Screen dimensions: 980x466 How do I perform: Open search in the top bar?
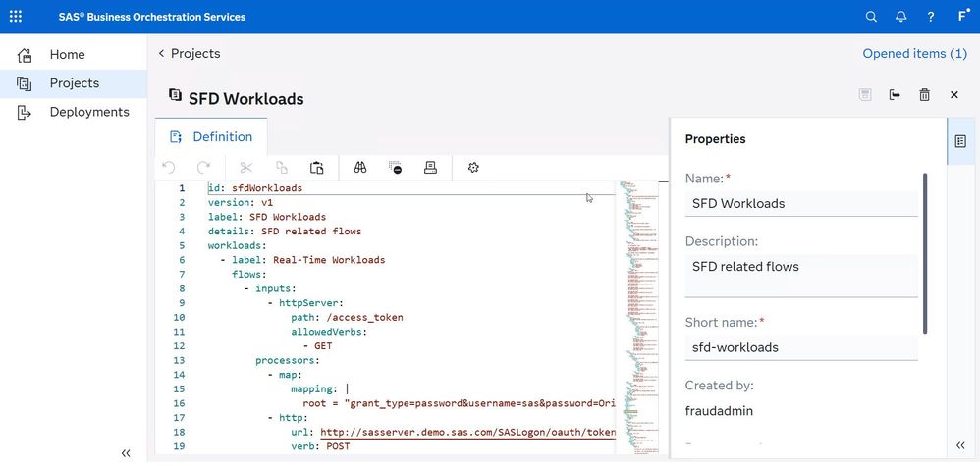pyautogui.click(x=871, y=17)
